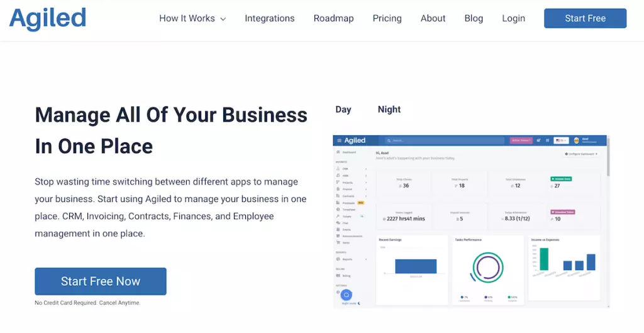
Task: Expand the Projects submenu chevron
Action: click(x=366, y=182)
